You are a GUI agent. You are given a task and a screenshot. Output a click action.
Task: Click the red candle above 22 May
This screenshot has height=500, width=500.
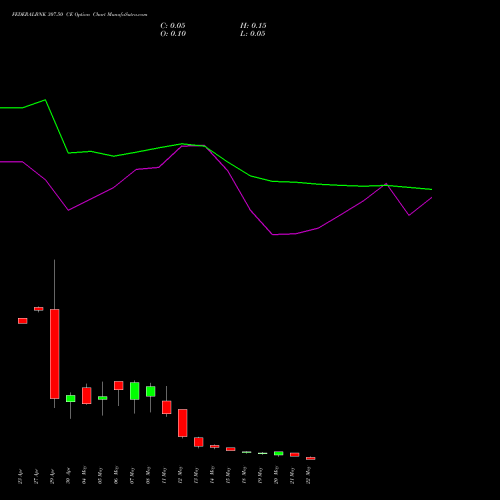click(311, 458)
